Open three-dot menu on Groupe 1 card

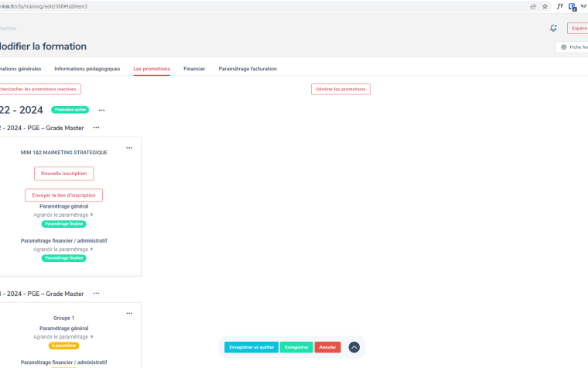click(x=129, y=313)
